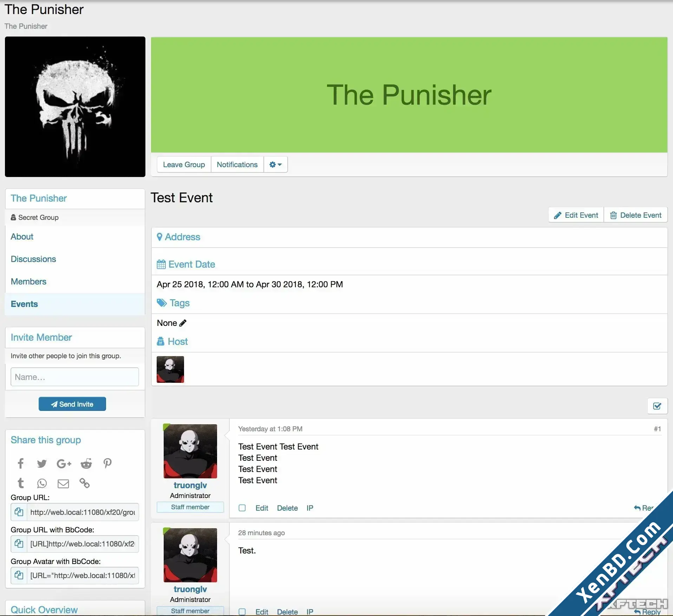Click Delete Event button
Viewport: 673px width, 616px height.
coord(636,215)
